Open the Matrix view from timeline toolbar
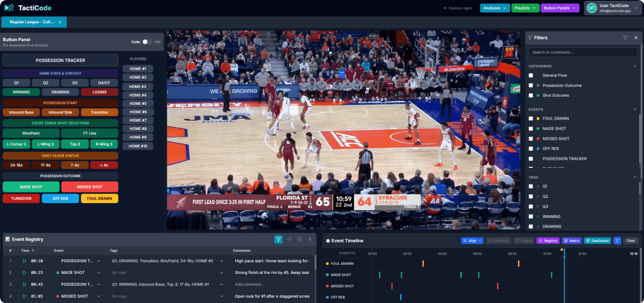Image resolution: width=644 pixels, height=303 pixels. coord(571,241)
